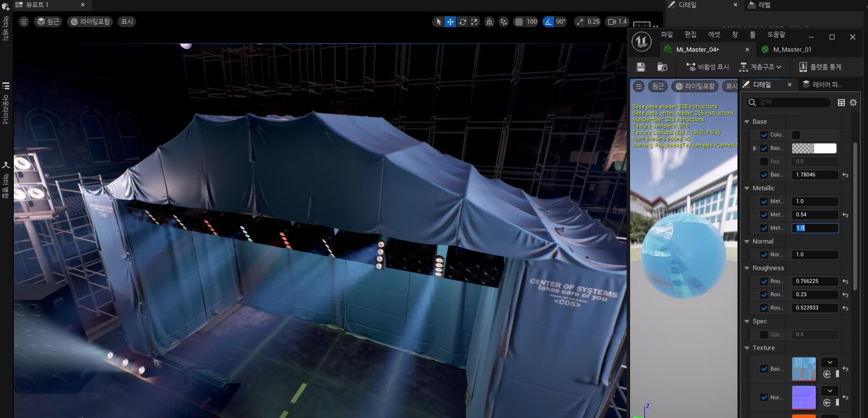Toggle checkbox for Rou... 0.766225 parameter
The image size is (868, 418).
coord(764,281)
